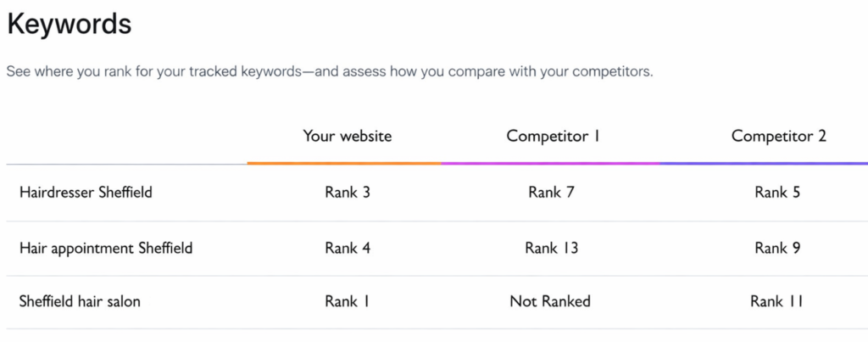Click Competitor 1's Rank 13 cell

pos(551,249)
